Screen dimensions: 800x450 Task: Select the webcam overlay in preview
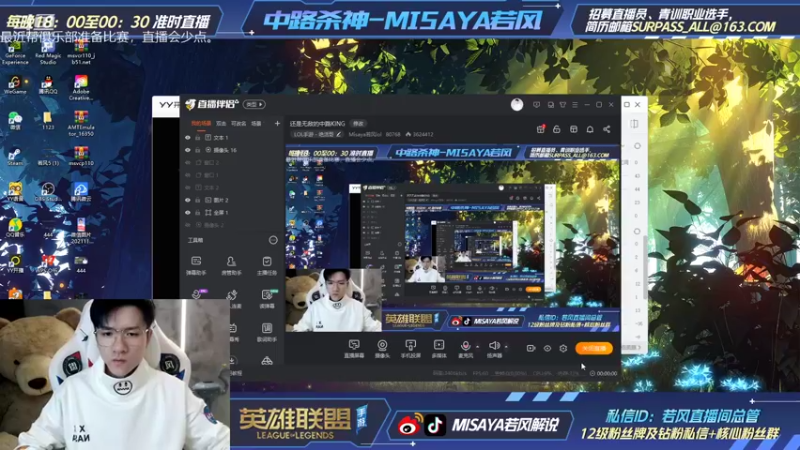click(334, 301)
